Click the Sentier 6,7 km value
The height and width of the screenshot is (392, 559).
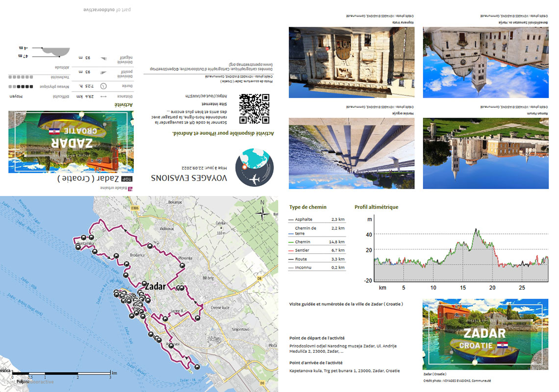tap(338, 250)
